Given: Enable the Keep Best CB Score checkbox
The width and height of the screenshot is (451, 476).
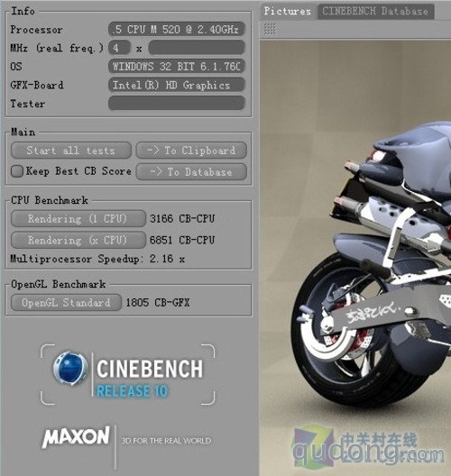Looking at the screenshot, I should coord(17,171).
